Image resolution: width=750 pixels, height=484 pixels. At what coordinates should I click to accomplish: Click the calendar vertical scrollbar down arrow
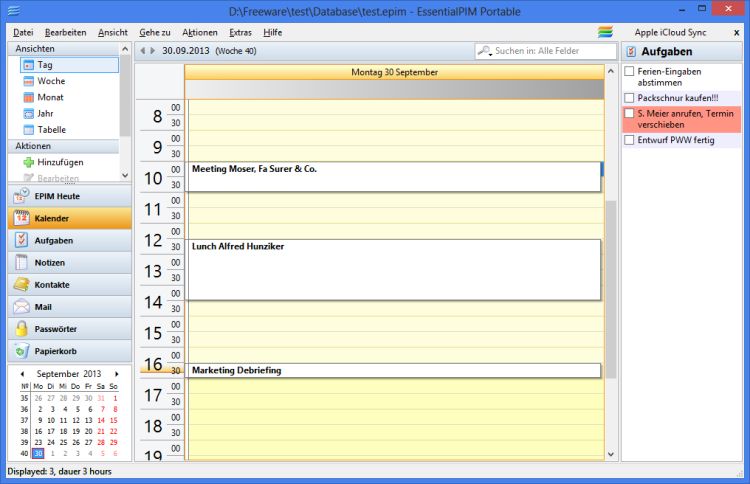(x=611, y=454)
